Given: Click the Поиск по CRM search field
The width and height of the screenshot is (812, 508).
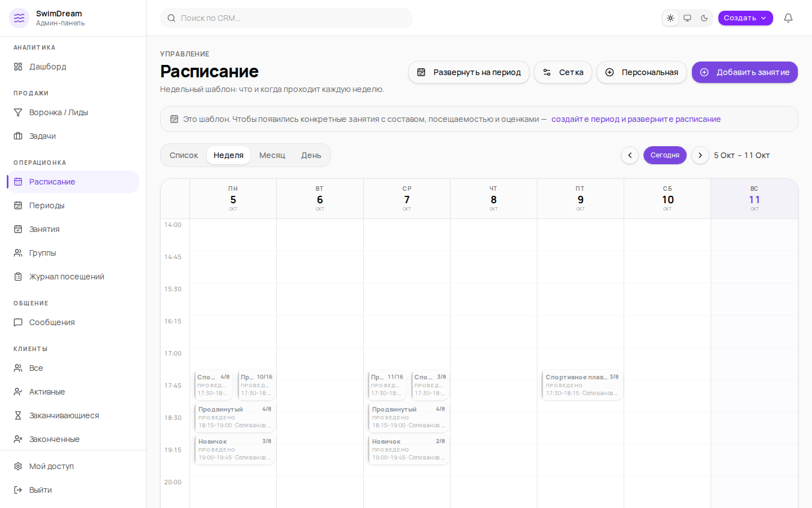Looking at the screenshot, I should click(x=286, y=18).
